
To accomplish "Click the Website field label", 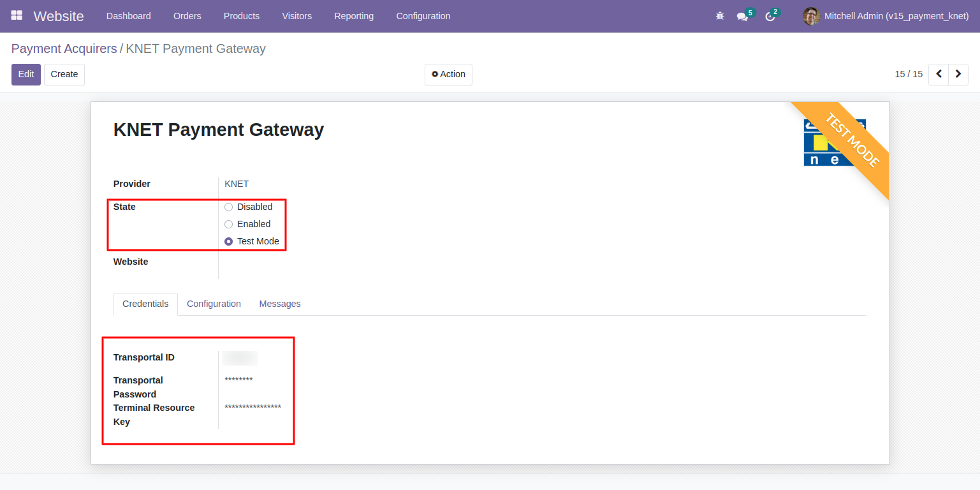I will click(131, 262).
